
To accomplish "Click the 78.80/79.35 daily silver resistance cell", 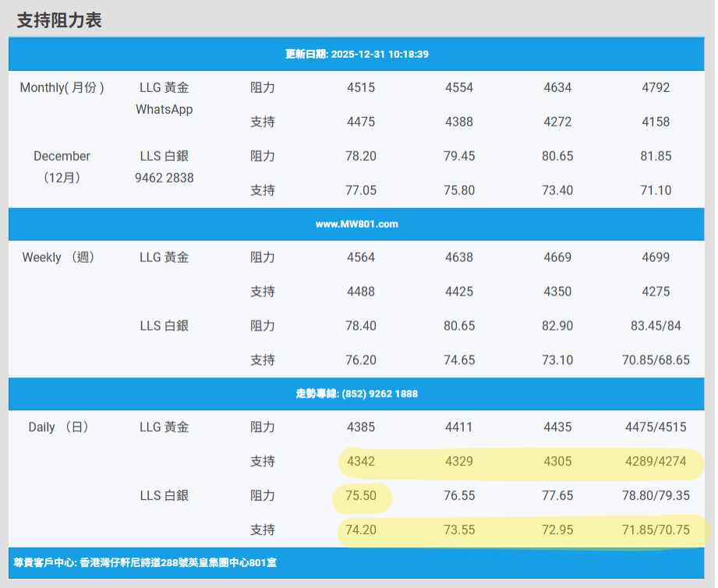I will pyautogui.click(x=656, y=496).
